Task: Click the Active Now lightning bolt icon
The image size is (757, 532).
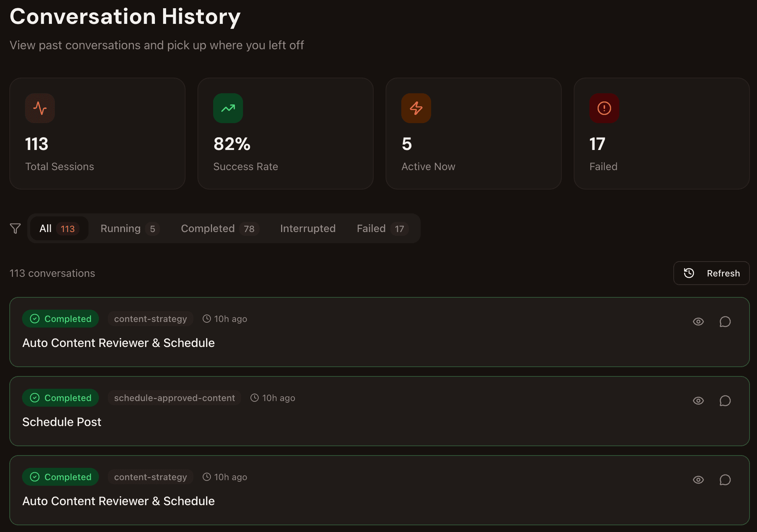Action: click(416, 108)
